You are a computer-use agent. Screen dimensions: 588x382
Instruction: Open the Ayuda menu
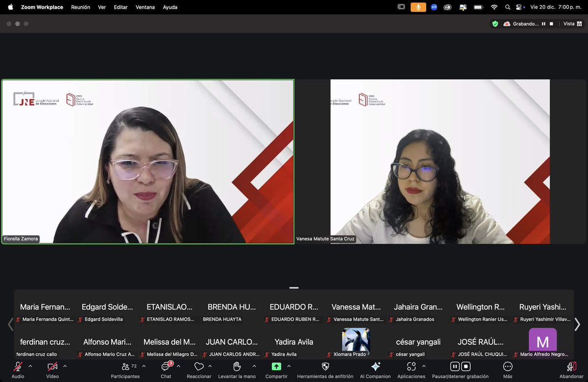pos(170,7)
